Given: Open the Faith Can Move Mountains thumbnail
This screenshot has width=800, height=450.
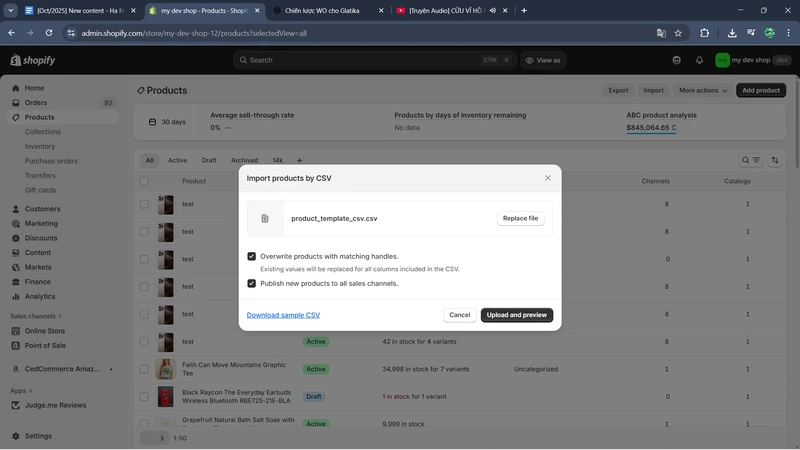Looking at the screenshot, I should 165,369.
